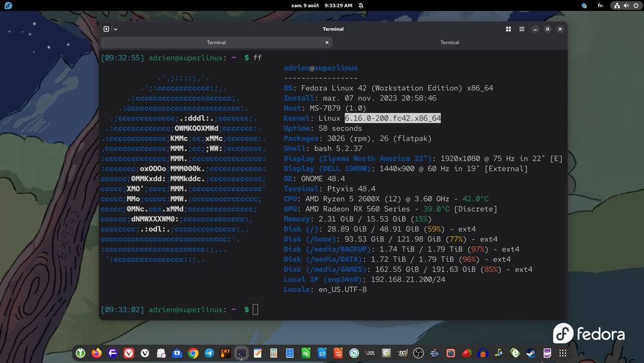
Task: Click the round blue tray indicator icon
Action: click(584, 5)
